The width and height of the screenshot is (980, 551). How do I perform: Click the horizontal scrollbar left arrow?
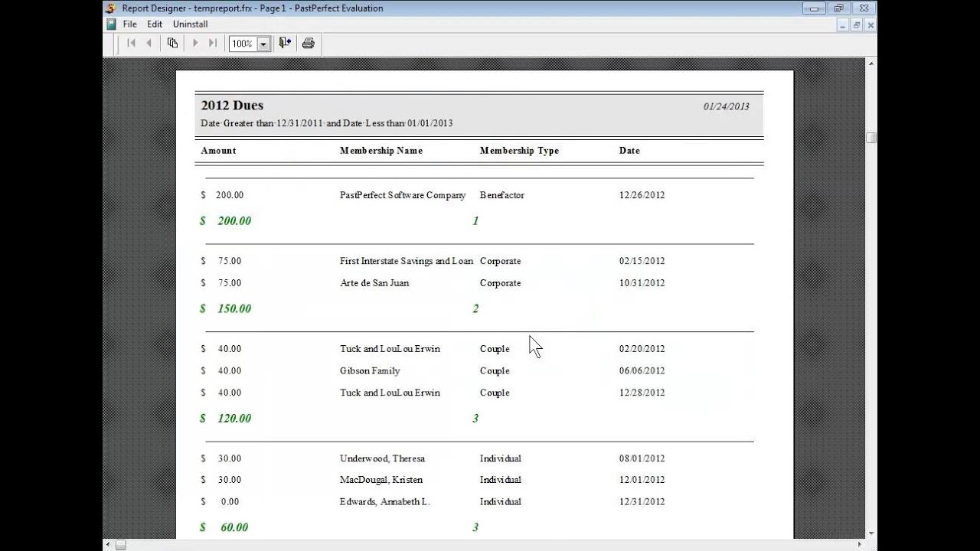(x=108, y=545)
